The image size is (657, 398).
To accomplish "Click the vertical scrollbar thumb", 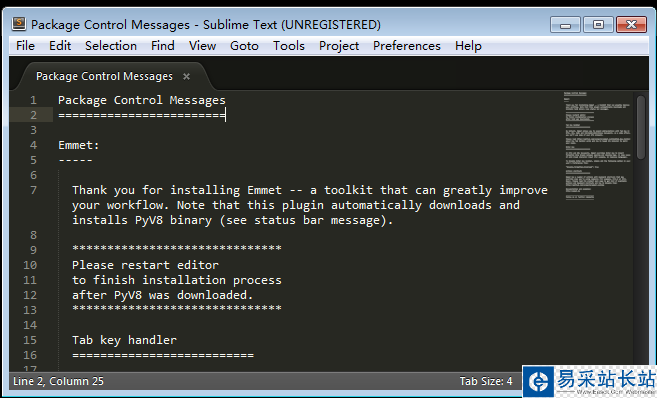I will tap(641, 127).
